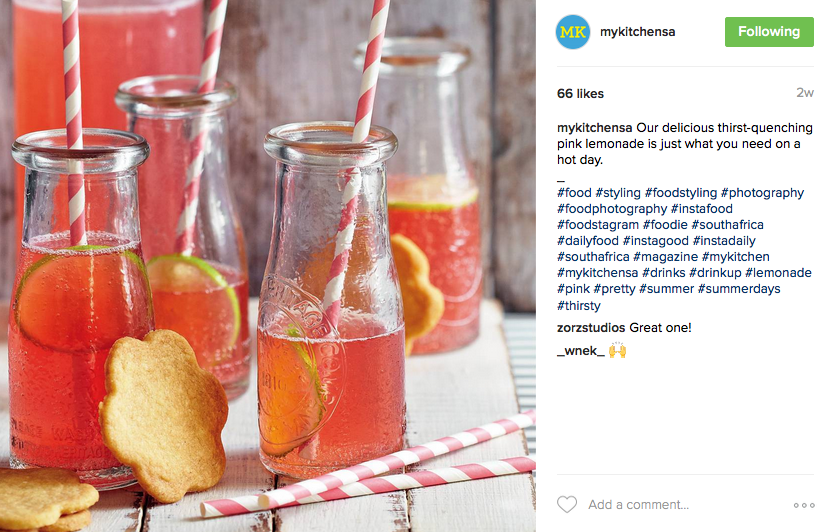Screen dimensions: 834x532
Task: Open the #foodphotography hashtag
Action: pyautogui.click(x=612, y=209)
